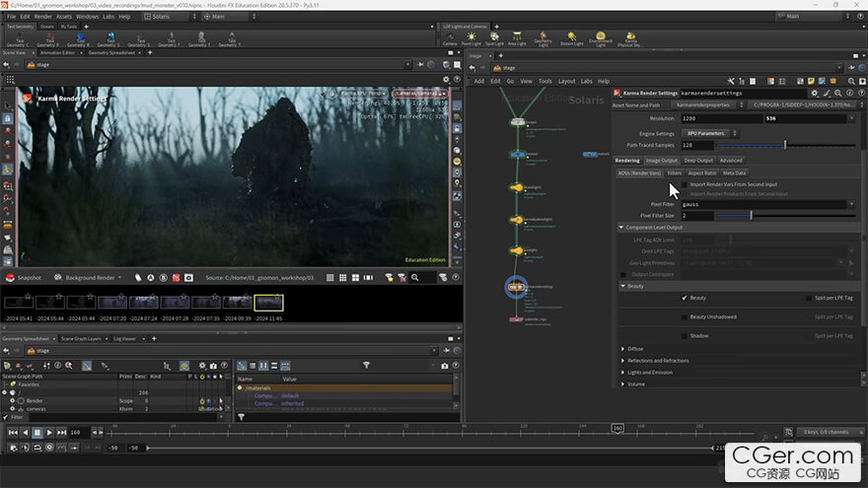
Task: Open the Render menu
Action: [42, 17]
